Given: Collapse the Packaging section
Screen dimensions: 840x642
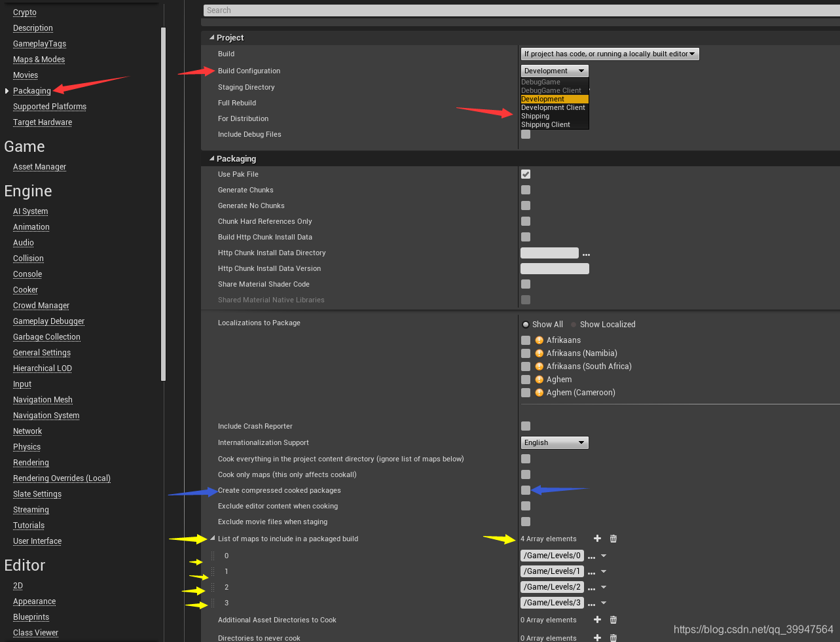Looking at the screenshot, I should (211, 158).
